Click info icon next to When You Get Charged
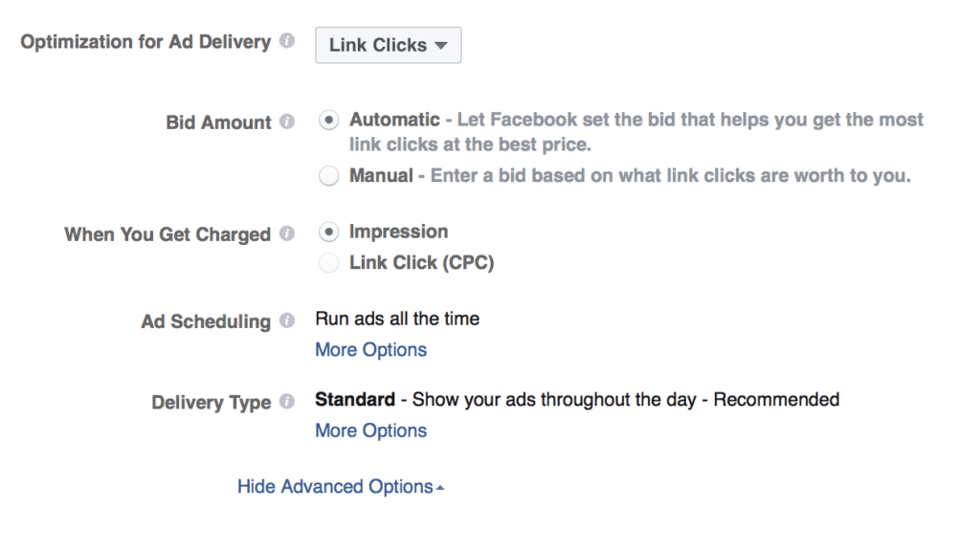This screenshot has width=980, height=552. coord(287,233)
